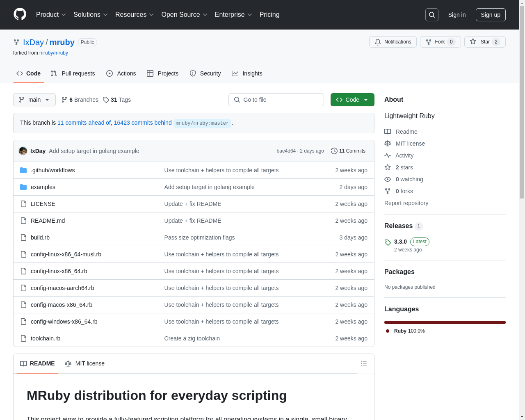
Task: Click the Notifications button
Action: pos(393,42)
